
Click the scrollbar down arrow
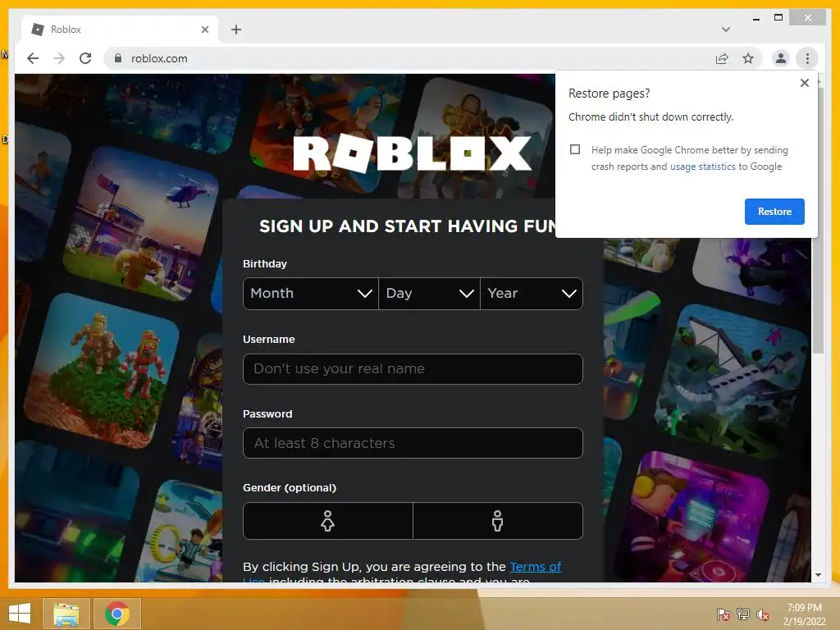point(818,575)
